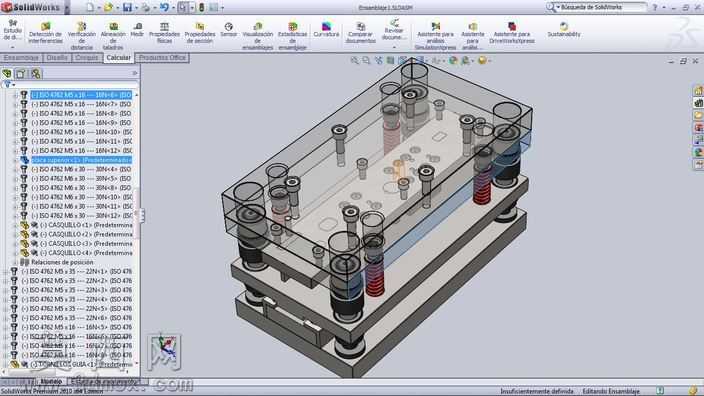Image resolution: width=704 pixels, height=396 pixels.
Task: Click the feature tree scroll up arrow
Action: click(x=136, y=95)
